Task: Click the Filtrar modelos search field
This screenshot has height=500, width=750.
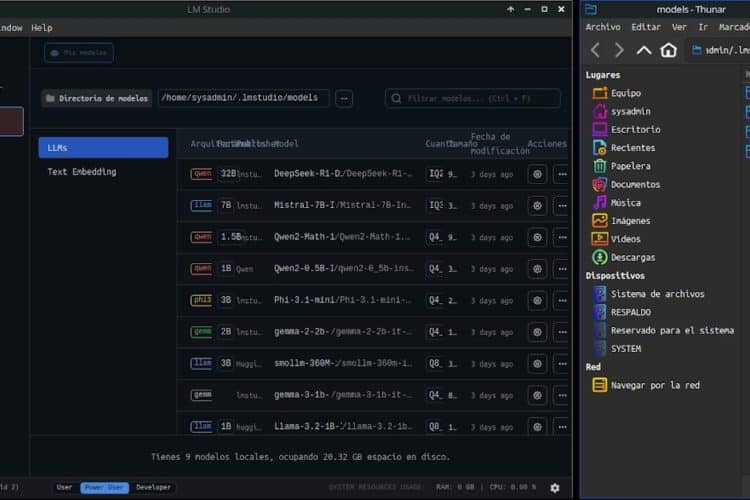Action: coord(475,98)
